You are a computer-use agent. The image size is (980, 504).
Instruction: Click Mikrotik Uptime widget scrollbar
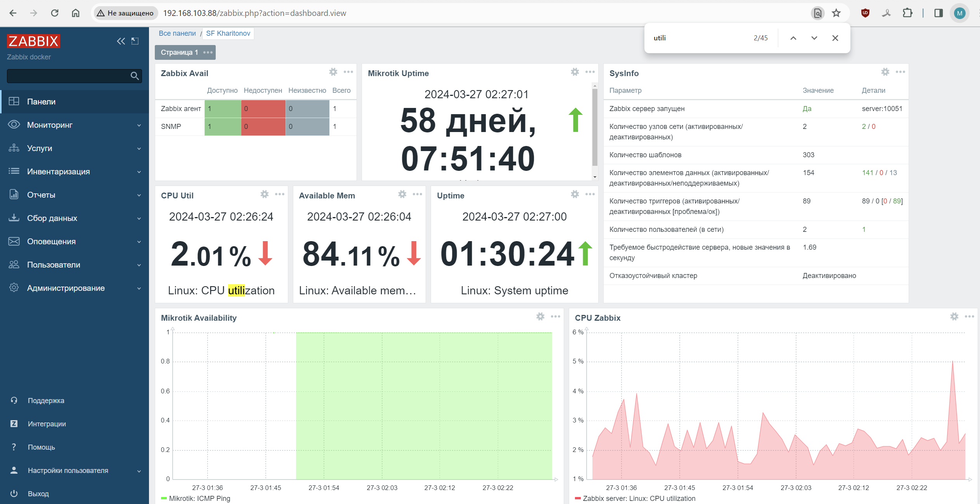[594, 128]
